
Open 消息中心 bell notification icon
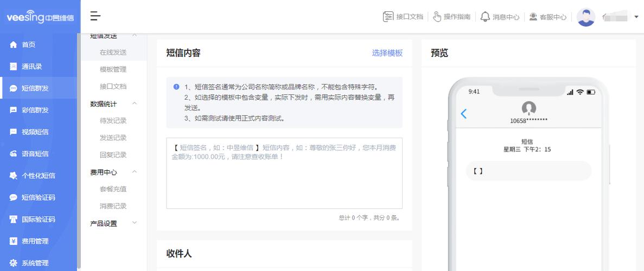(485, 17)
